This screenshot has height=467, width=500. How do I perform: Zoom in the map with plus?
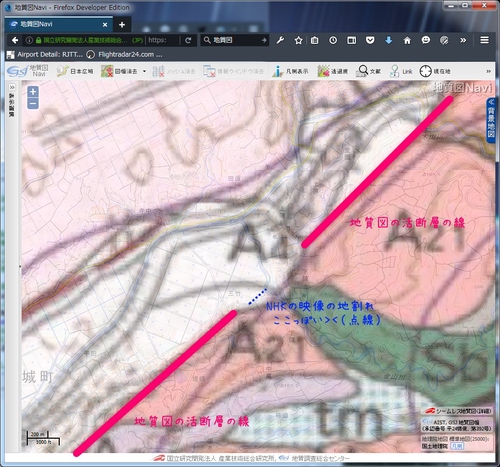(x=33, y=92)
